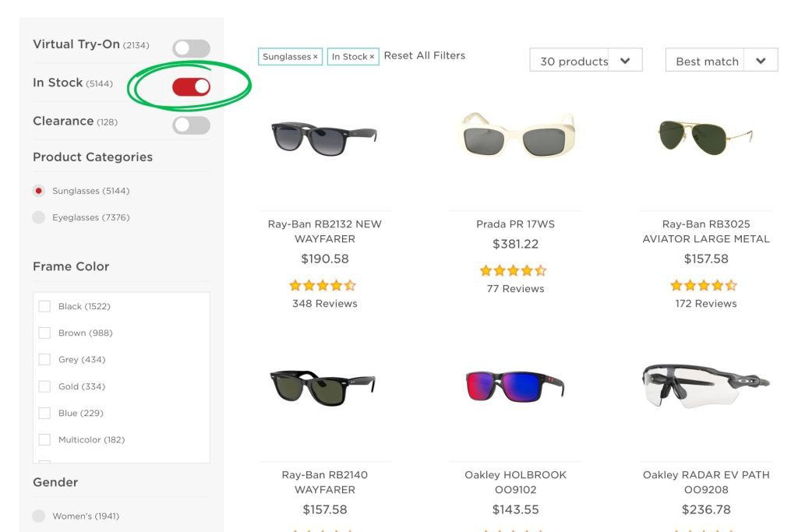Screen dimensions: 798x532
Task: Click the Reset All Filters link
Action: [424, 55]
